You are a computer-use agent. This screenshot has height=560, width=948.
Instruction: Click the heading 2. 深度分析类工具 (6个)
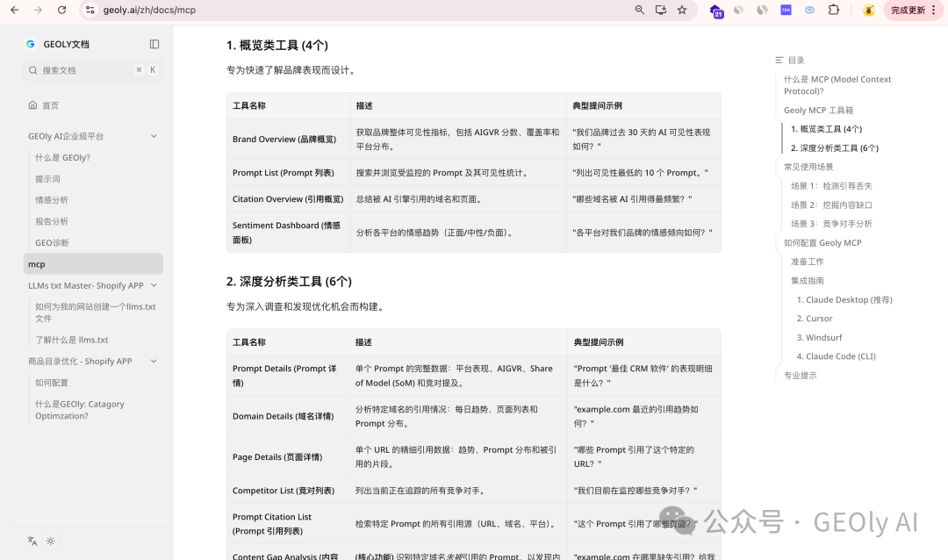tap(289, 281)
